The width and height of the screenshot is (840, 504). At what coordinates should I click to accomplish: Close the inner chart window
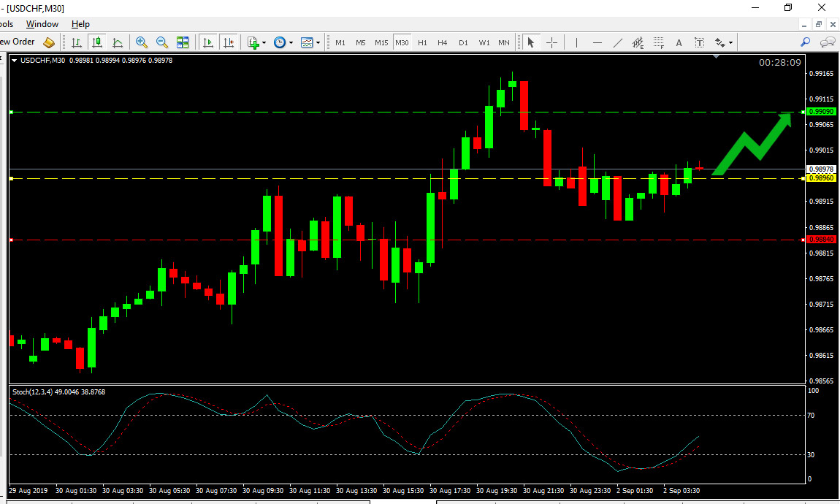833,25
